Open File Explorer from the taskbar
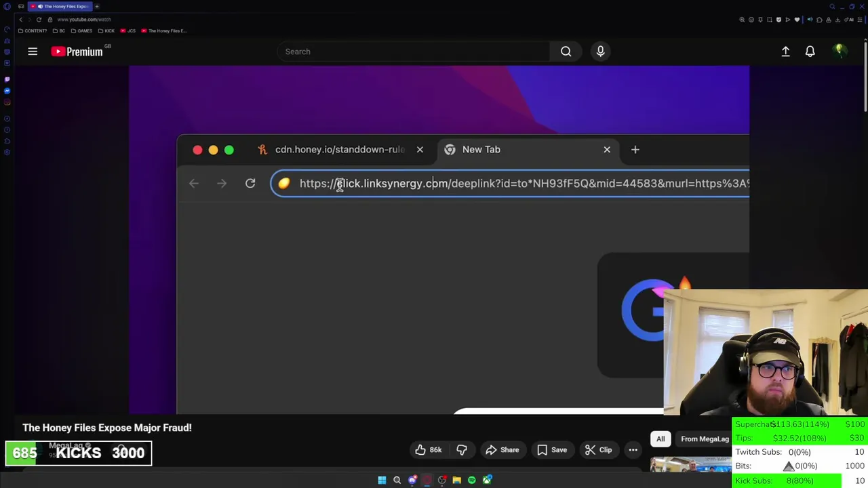Image resolution: width=868 pixels, height=488 pixels. (x=456, y=480)
